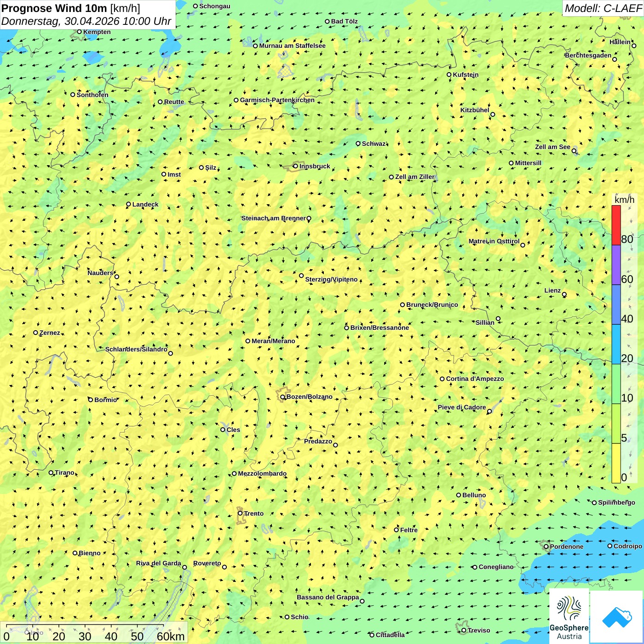
Task: Click the 'Treviso' label
Action: click(479, 630)
